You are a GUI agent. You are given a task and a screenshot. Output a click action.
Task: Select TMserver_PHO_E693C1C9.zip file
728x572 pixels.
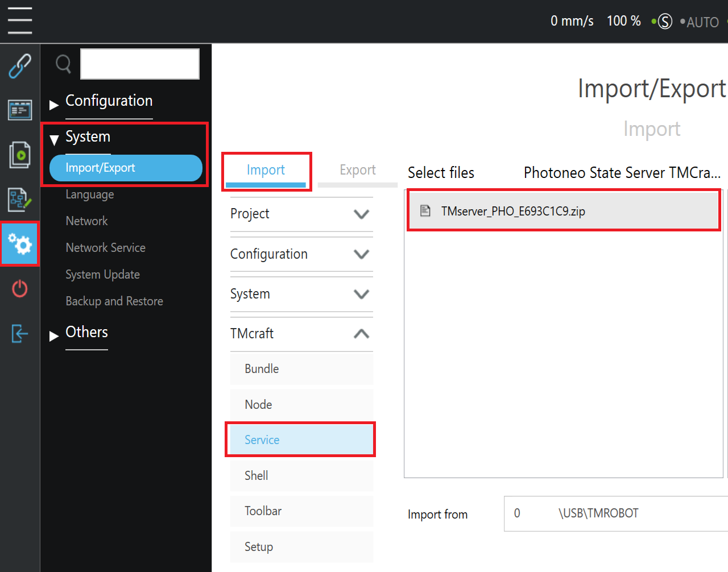pyautogui.click(x=564, y=211)
